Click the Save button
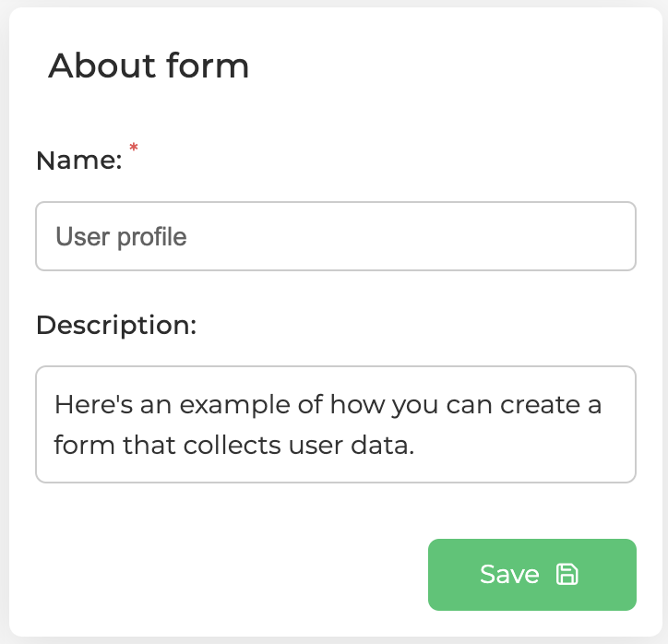The image size is (668, 644). point(532,575)
